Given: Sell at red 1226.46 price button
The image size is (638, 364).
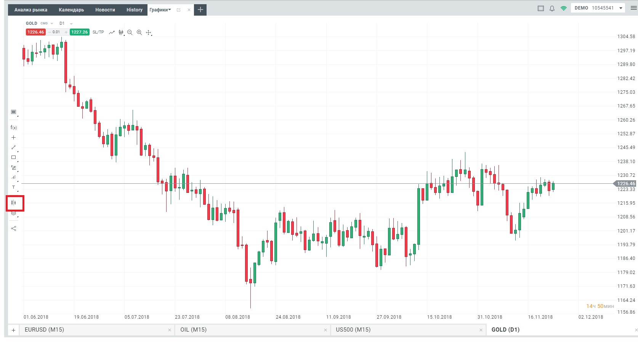Looking at the screenshot, I should point(35,32).
